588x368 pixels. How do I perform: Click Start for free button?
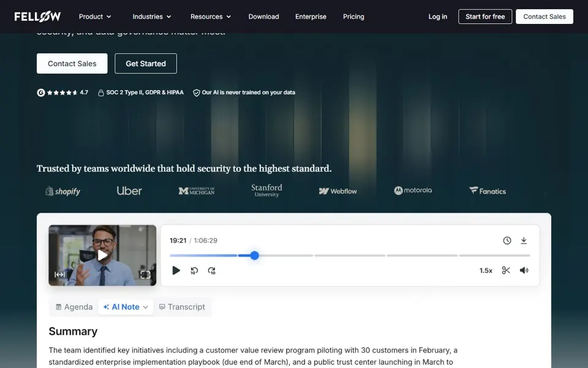pyautogui.click(x=485, y=17)
